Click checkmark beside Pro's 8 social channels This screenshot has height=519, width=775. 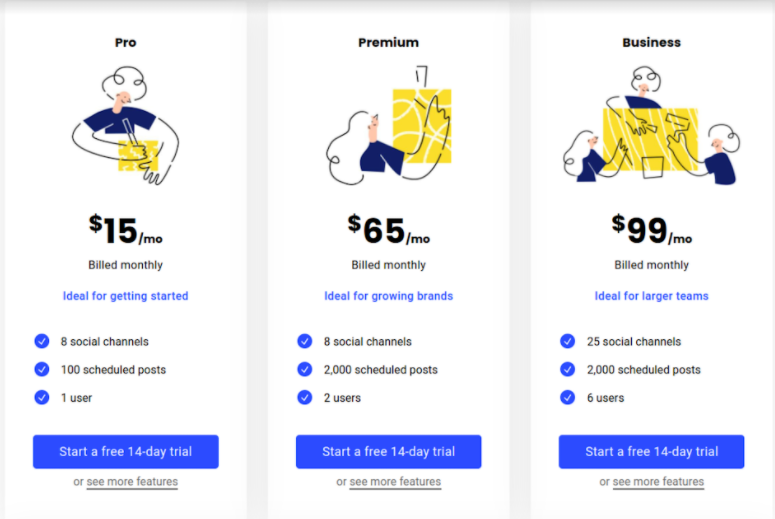[42, 341]
